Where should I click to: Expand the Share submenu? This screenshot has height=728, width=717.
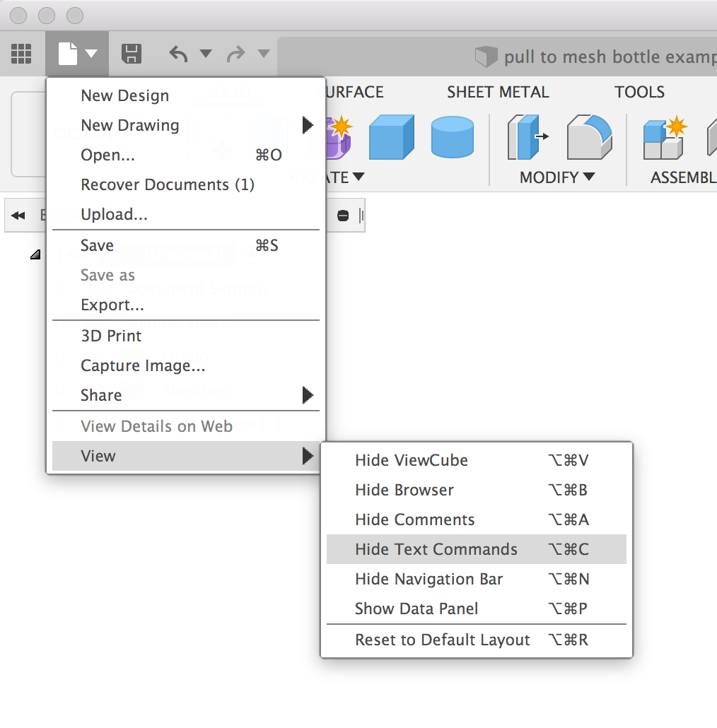186,395
